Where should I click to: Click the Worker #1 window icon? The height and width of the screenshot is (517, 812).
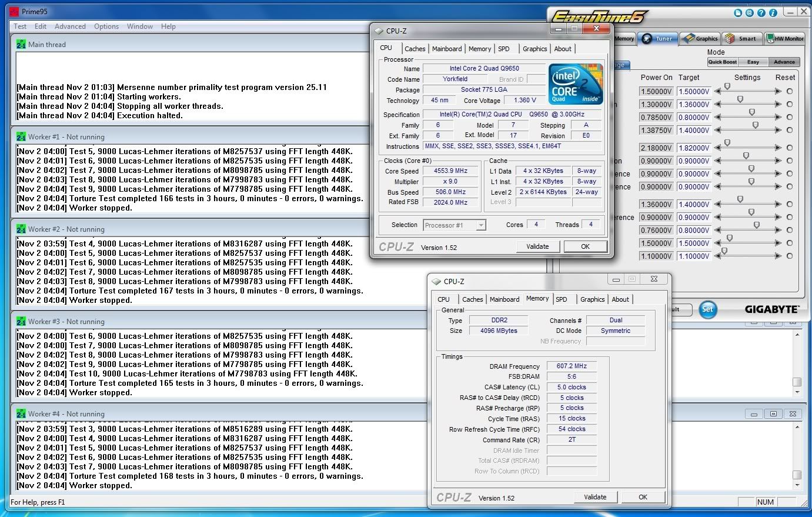pos(21,136)
